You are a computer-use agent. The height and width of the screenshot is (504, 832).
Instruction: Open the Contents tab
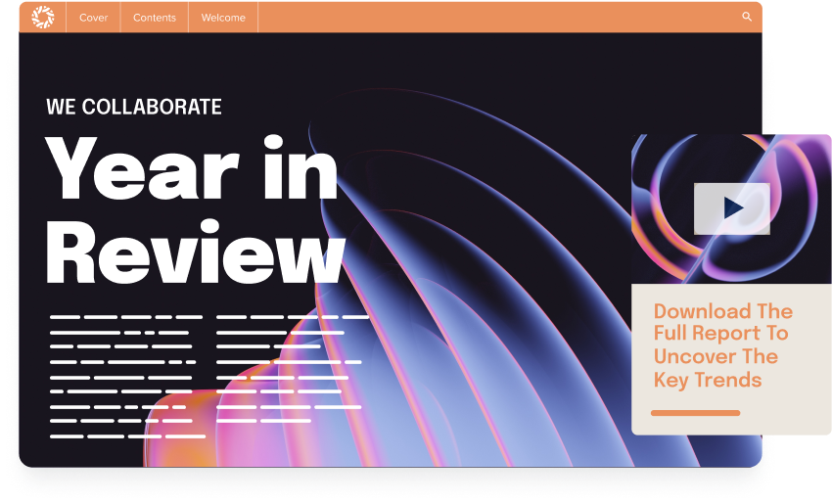(x=155, y=18)
